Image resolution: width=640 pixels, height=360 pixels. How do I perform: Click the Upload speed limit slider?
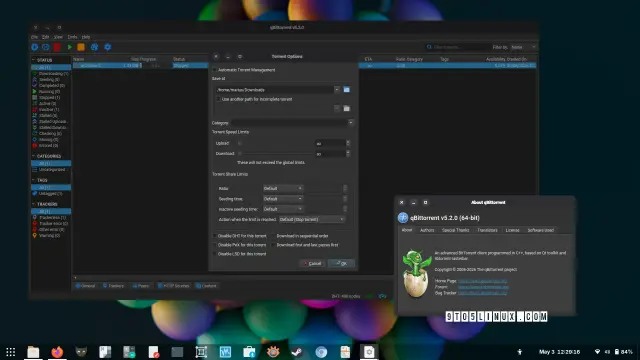pos(276,143)
